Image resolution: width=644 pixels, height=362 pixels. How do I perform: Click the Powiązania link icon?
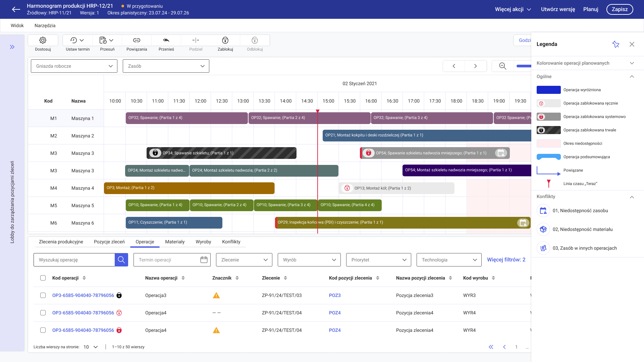click(x=137, y=40)
